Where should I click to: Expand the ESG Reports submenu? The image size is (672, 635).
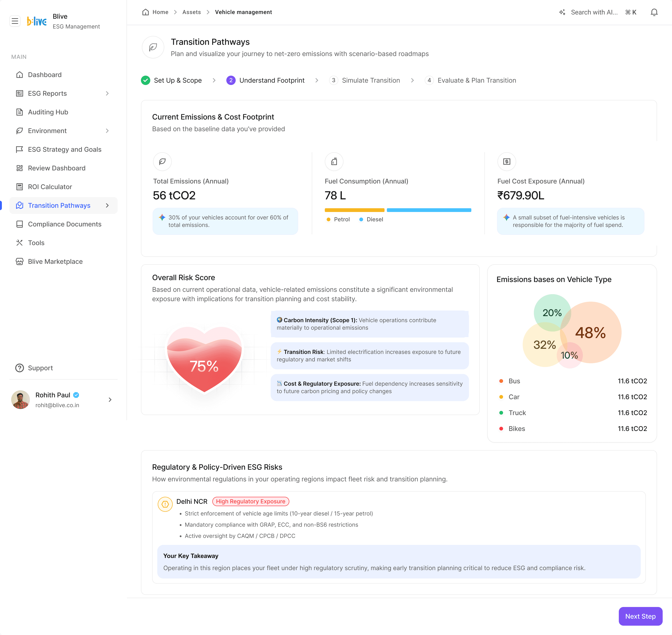coord(107,93)
